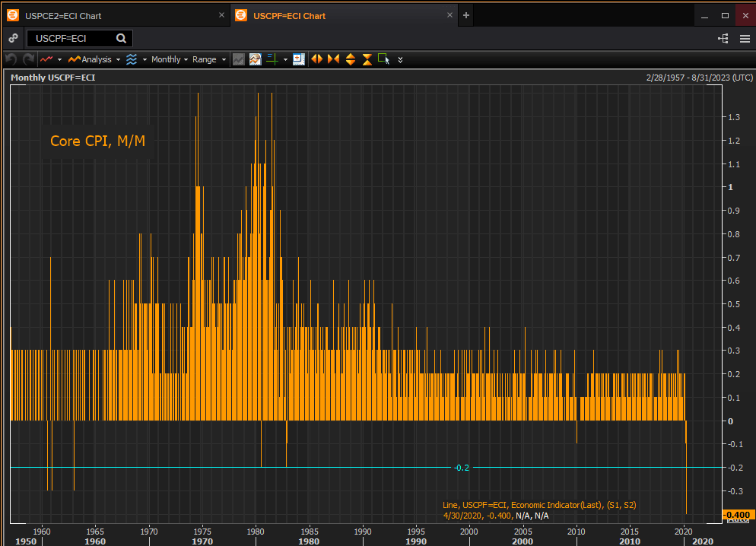Select the USCPF=ECI Chart tab
Screen dimensions: 756x546
click(x=289, y=15)
